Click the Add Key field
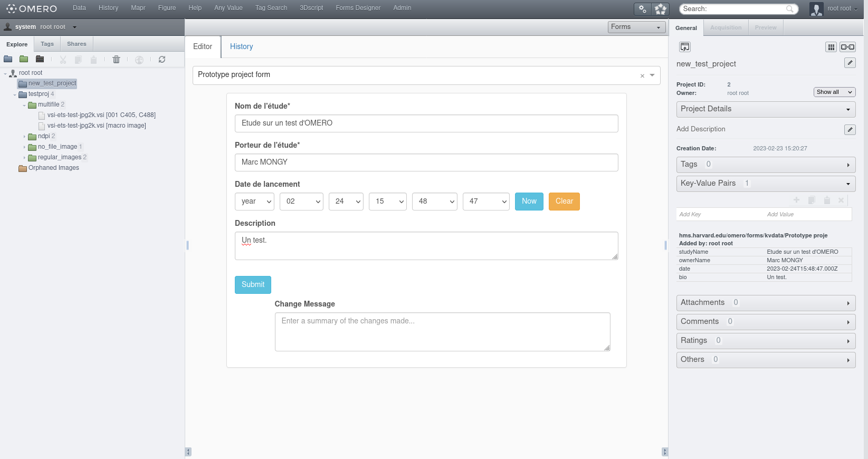The image size is (868, 459). 720,214
